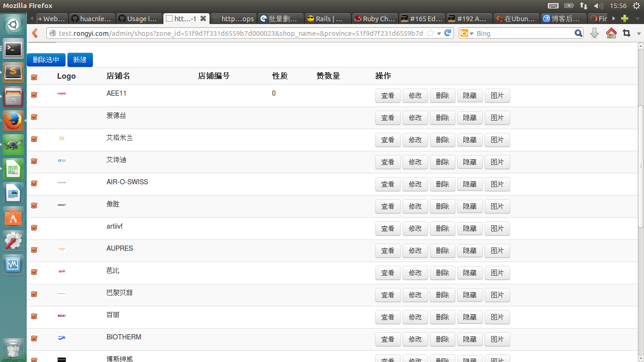The height and width of the screenshot is (362, 644).
Task: Open the network indicator in top panel
Action: [x=584, y=6]
